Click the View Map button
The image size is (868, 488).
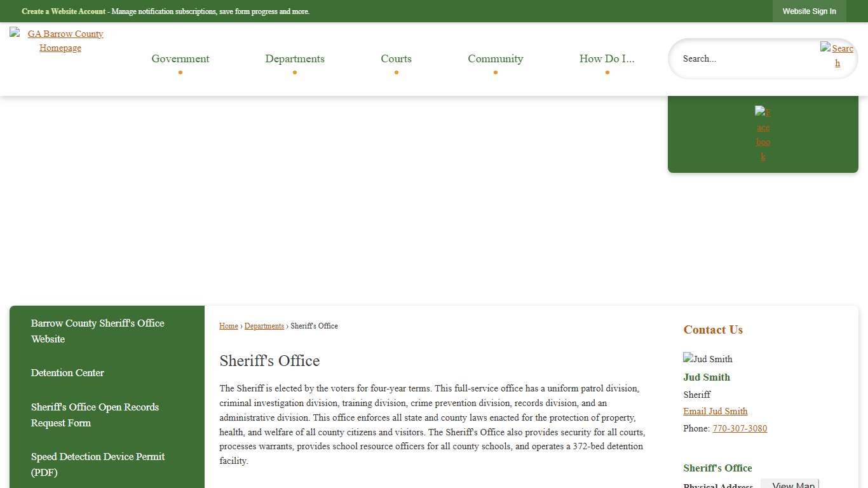tap(790, 484)
